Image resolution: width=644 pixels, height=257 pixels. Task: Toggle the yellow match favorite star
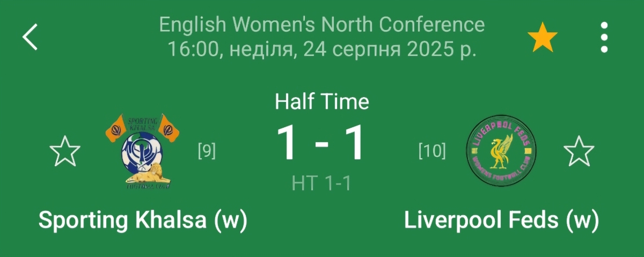click(543, 38)
